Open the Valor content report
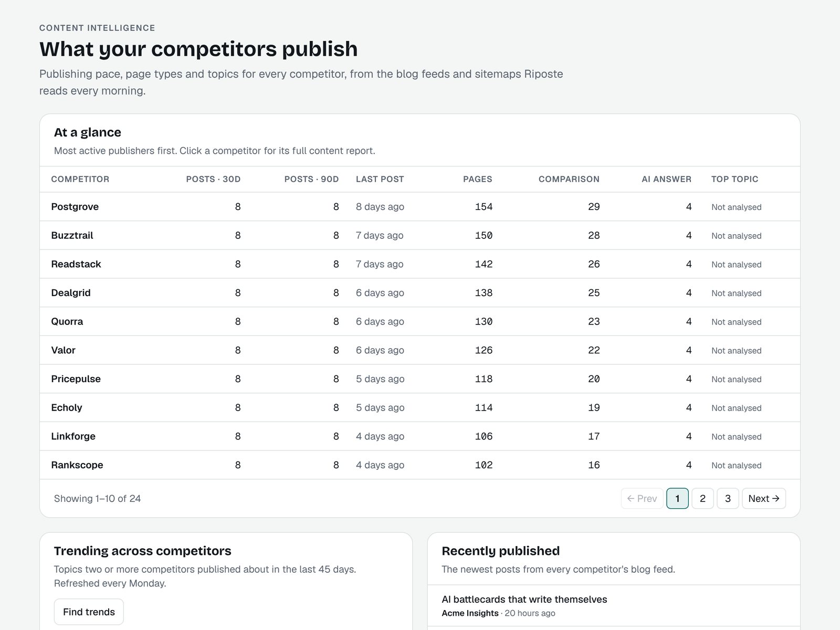The height and width of the screenshot is (630, 840). (x=64, y=350)
